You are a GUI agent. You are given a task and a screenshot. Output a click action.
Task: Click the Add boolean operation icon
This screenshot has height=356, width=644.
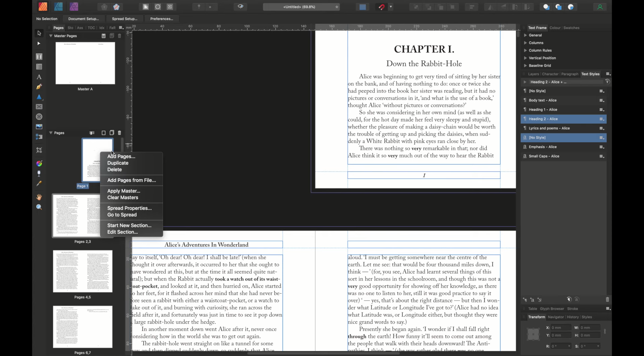coord(546,7)
